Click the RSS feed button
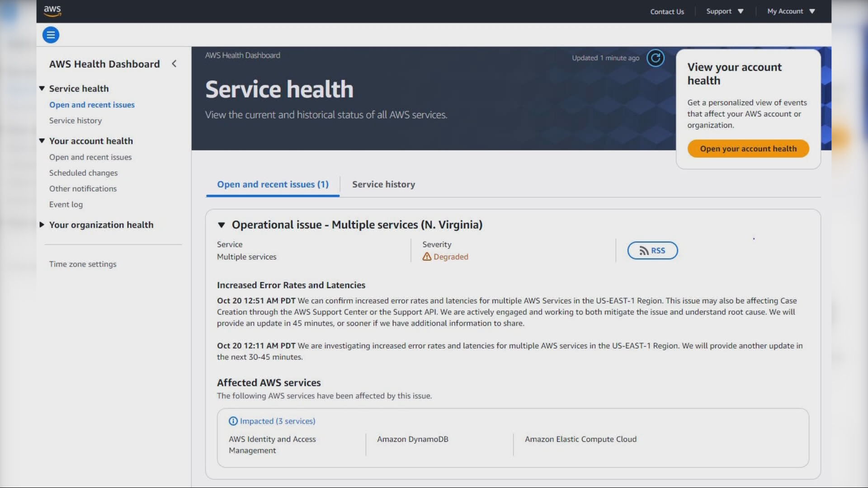 point(652,250)
